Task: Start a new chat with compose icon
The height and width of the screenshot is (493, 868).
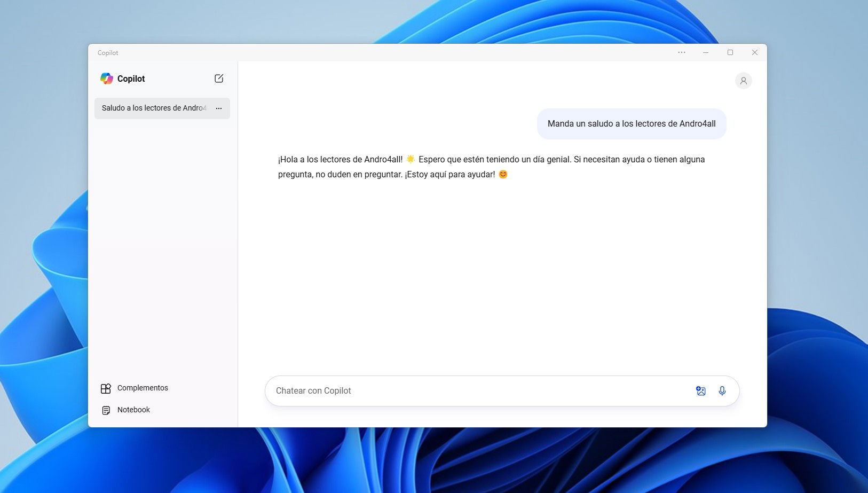Action: tap(219, 79)
